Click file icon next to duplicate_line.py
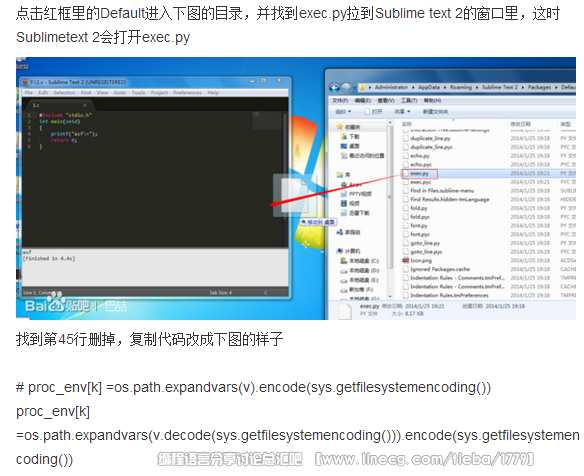The height and width of the screenshot is (476, 584). 406,138
